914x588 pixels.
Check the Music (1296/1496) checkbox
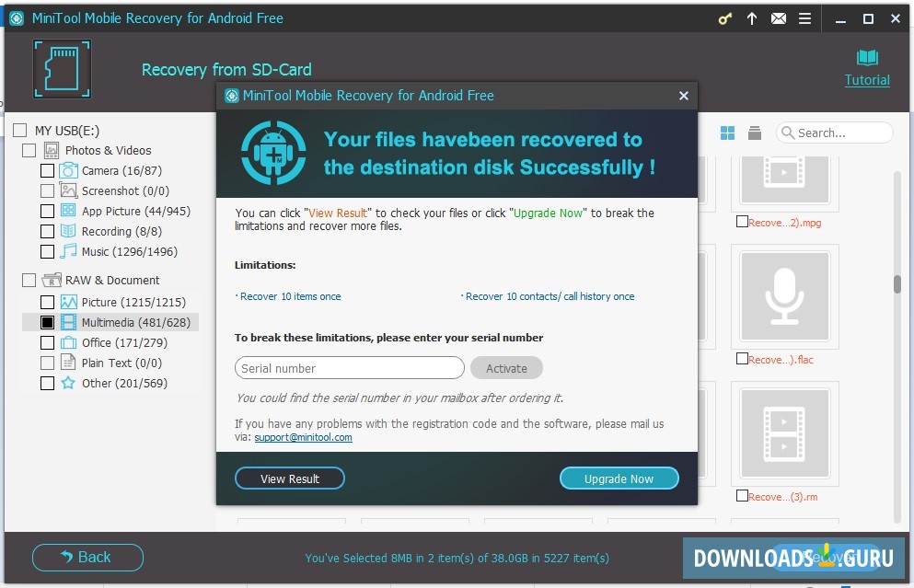[x=47, y=252]
